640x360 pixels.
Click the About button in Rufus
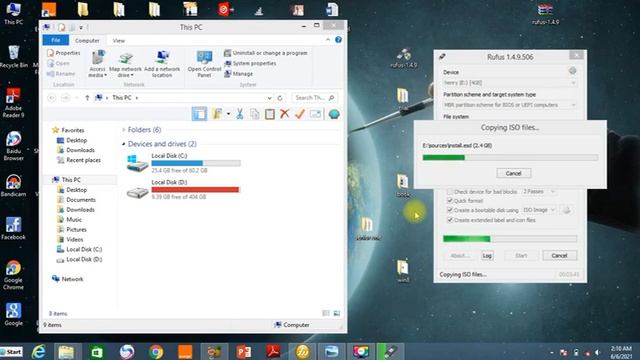[x=460, y=256]
